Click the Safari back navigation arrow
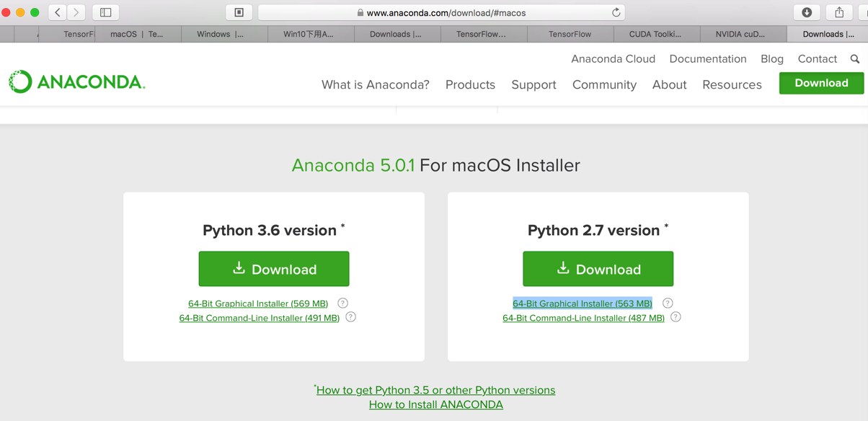 58,12
